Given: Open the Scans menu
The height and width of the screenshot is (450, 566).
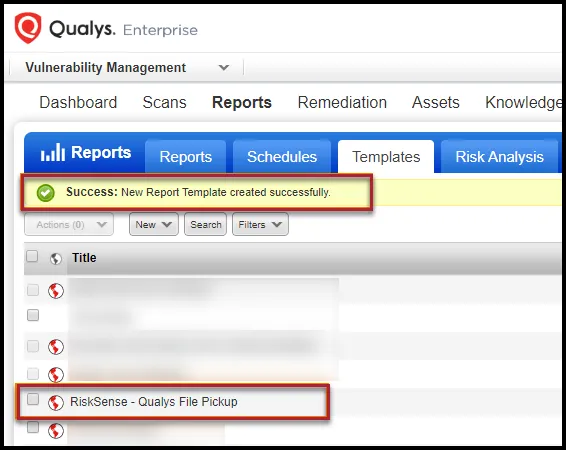Looking at the screenshot, I should [x=165, y=102].
